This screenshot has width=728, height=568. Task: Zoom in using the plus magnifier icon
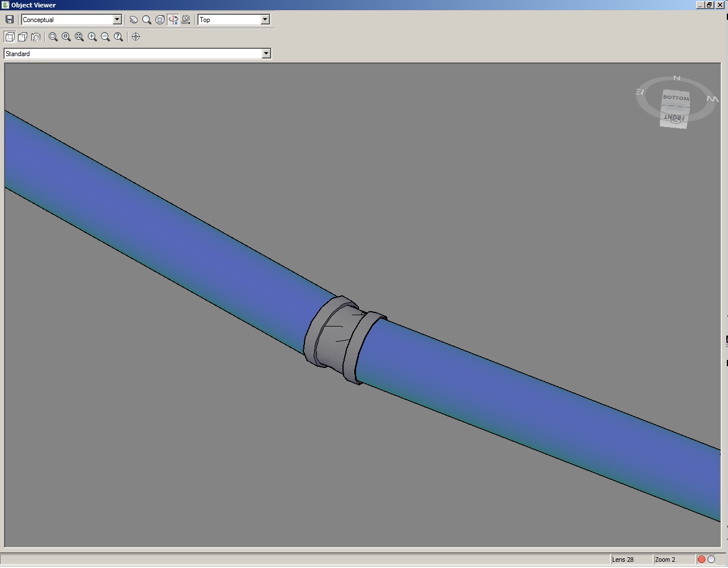click(x=92, y=37)
